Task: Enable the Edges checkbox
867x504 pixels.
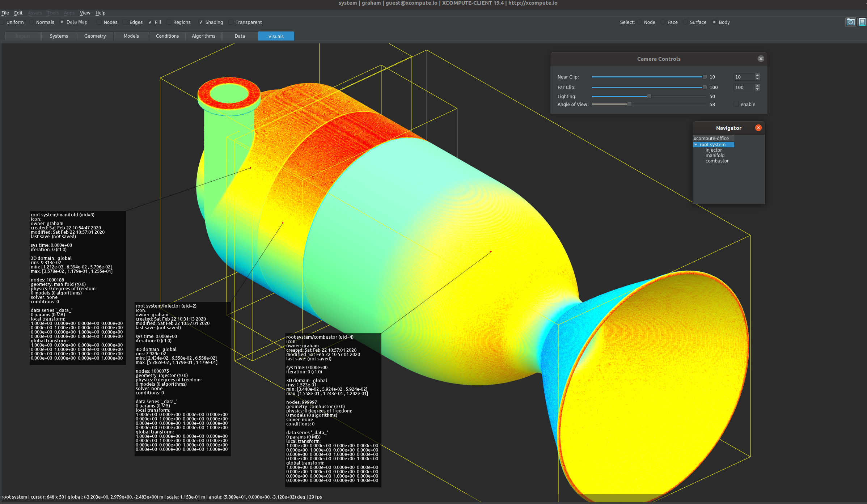Action: [x=125, y=22]
